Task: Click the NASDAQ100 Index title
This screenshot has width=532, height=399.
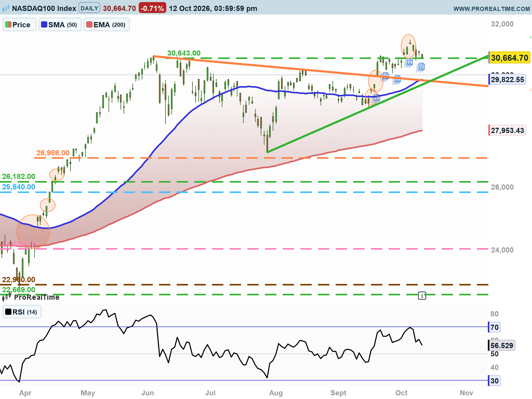Action: point(44,8)
